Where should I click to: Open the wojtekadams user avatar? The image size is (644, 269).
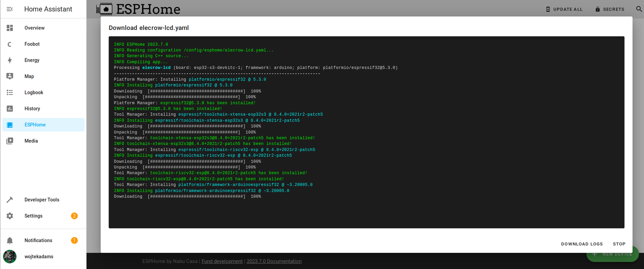click(x=10, y=257)
